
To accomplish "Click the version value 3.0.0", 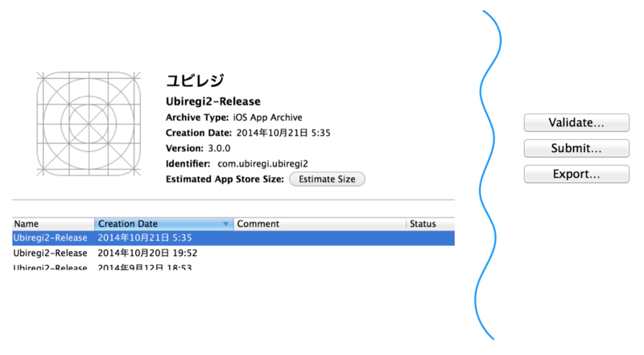I will [x=219, y=148].
